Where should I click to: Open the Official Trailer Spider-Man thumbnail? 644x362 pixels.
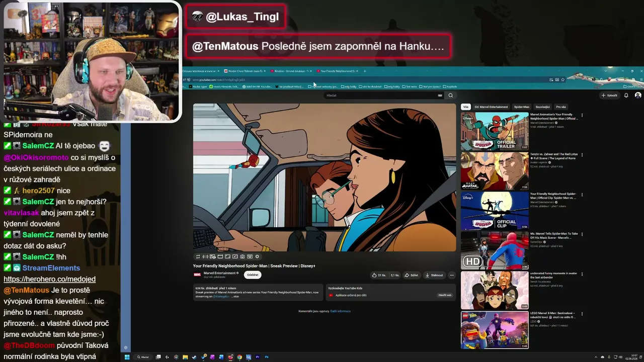(x=495, y=131)
